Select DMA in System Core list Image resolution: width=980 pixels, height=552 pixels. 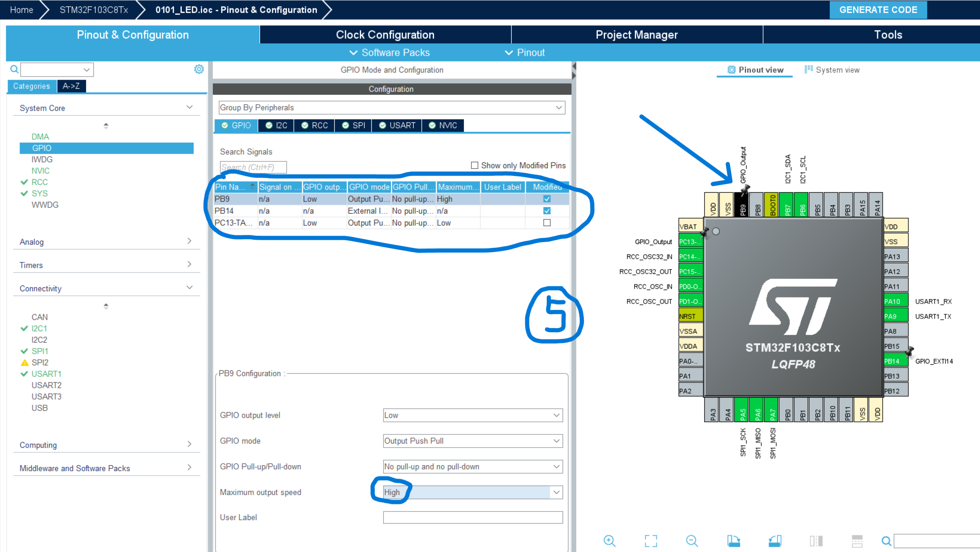40,137
